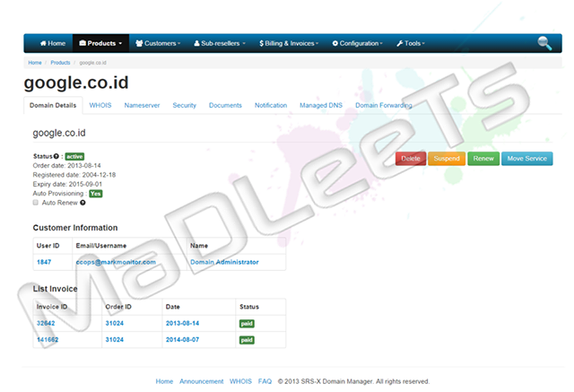Image resolution: width=574 pixels, height=392 pixels.
Task: Click the footer WHOIS link
Action: coord(240,381)
